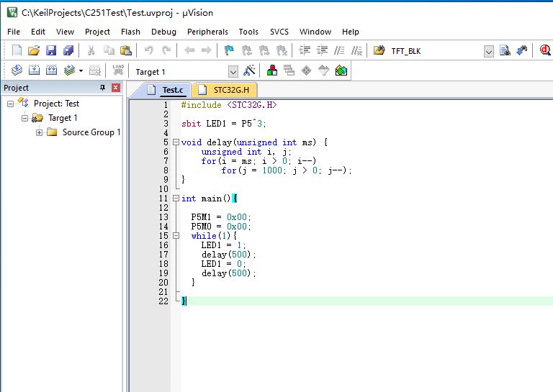
Task: Open Target 1 selection dropdown
Action: point(233,72)
